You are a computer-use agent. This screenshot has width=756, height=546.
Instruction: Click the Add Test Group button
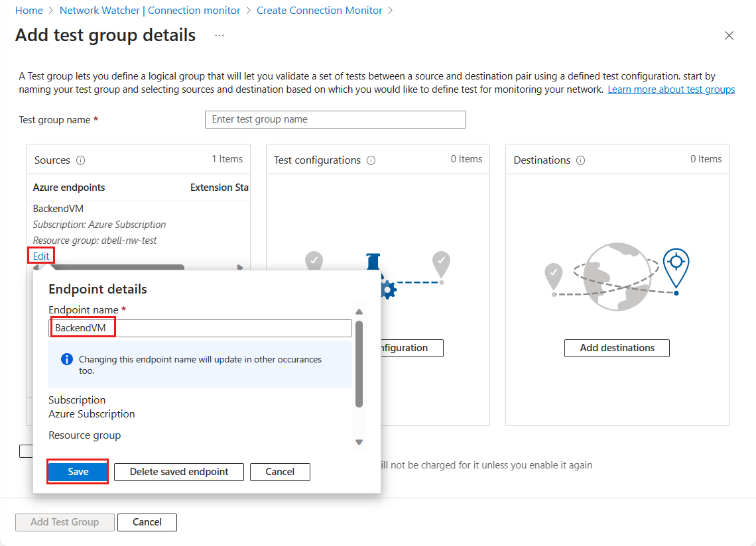[64, 522]
